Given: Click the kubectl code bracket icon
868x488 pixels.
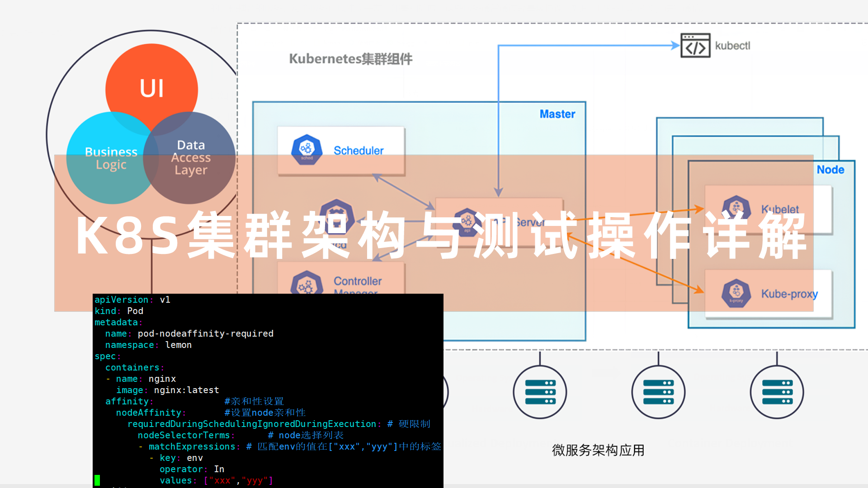Looking at the screenshot, I should click(x=695, y=46).
